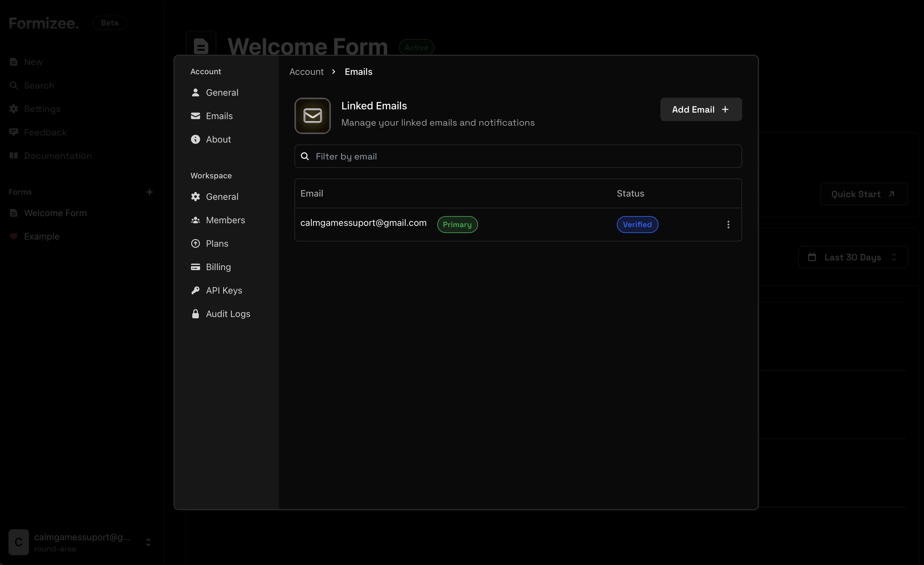Click the person icon beside Account General

196,92
